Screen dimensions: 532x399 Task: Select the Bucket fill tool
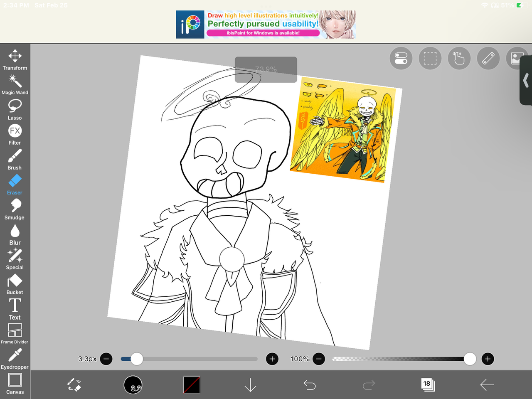[15, 284]
